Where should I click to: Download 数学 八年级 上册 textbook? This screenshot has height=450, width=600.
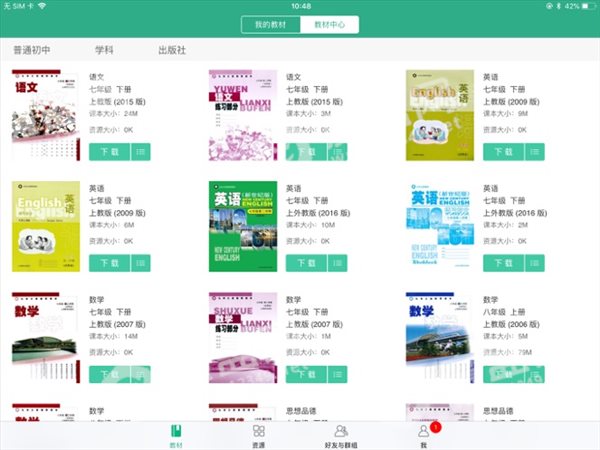(x=504, y=375)
